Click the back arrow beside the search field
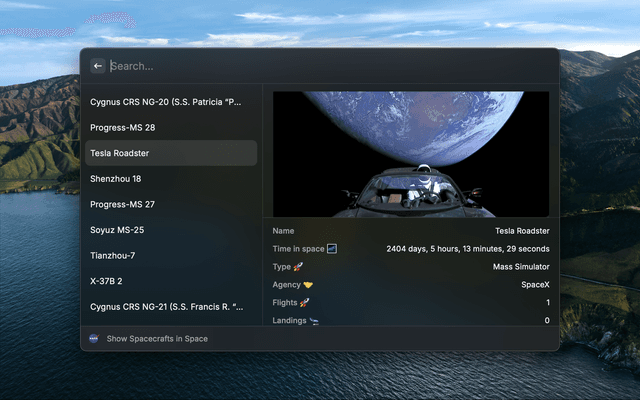640x400 pixels. 98,66
